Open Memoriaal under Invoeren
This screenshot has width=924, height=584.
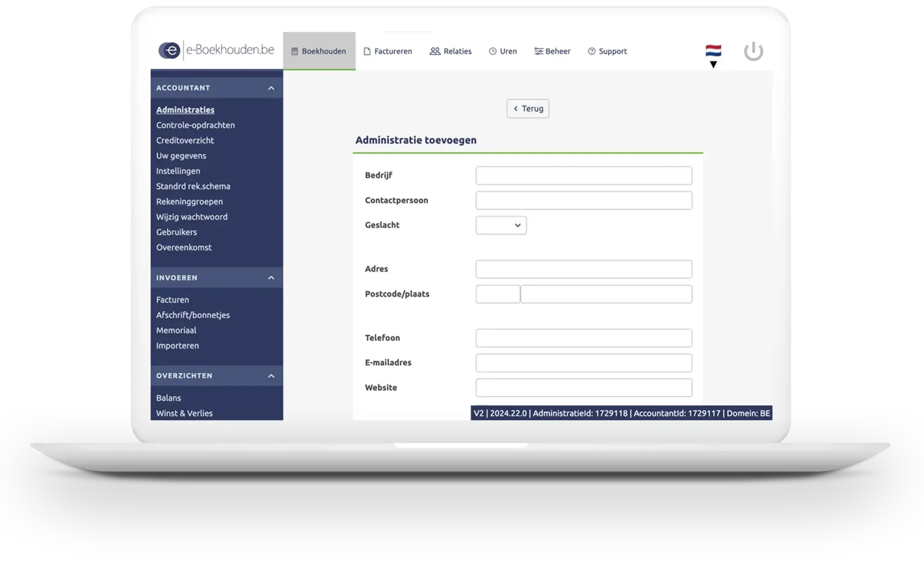[x=176, y=330]
